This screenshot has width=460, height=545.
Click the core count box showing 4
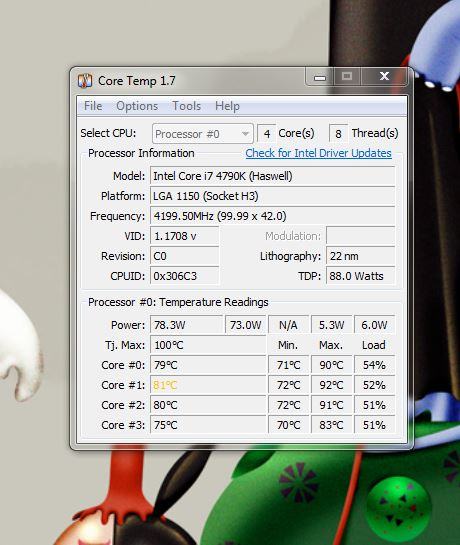coord(267,134)
